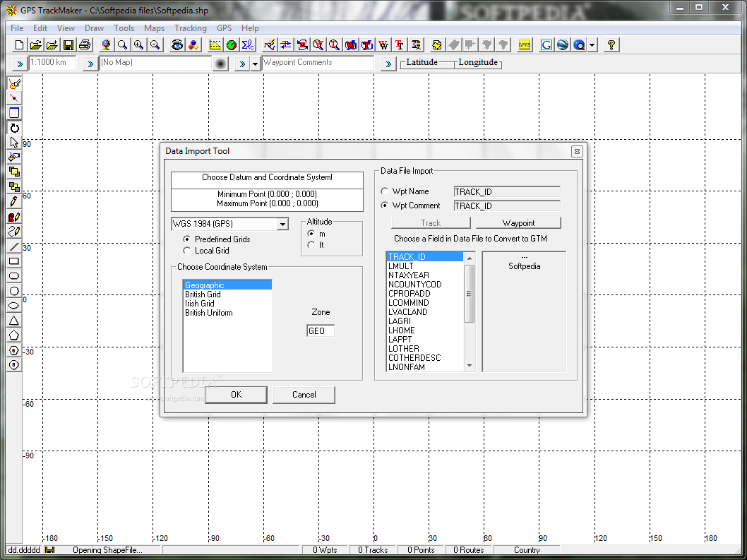This screenshot has height=560, width=747.
Task: Choose Local Grid radio option
Action: tap(186, 250)
